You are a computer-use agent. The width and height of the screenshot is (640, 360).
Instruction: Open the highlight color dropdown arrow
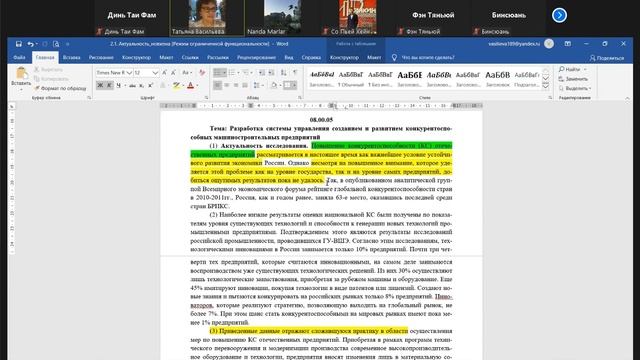(183, 85)
